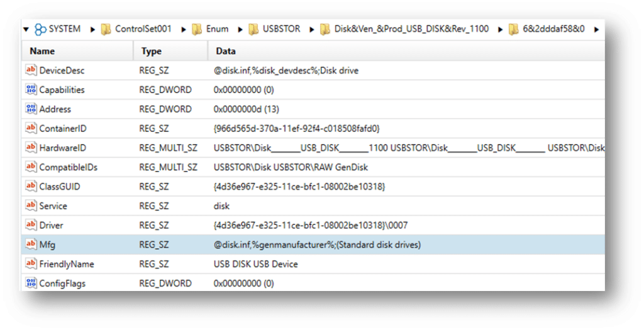Select the Capabilities value name

[62, 90]
